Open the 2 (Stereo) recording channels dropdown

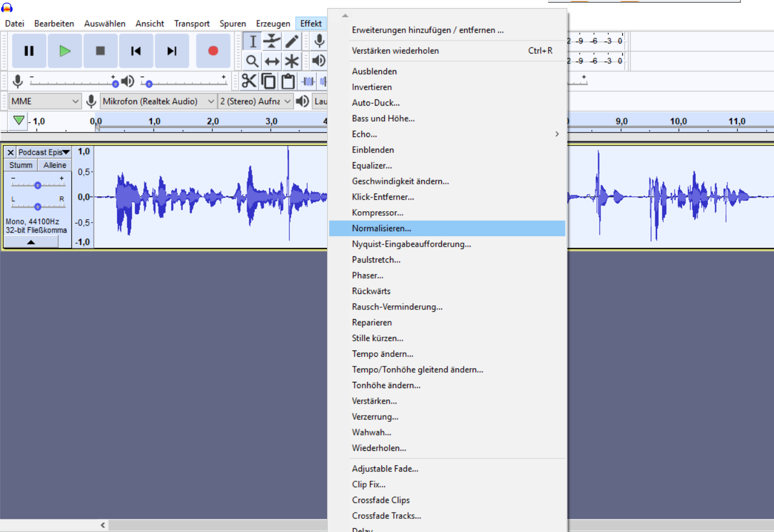[256, 102]
